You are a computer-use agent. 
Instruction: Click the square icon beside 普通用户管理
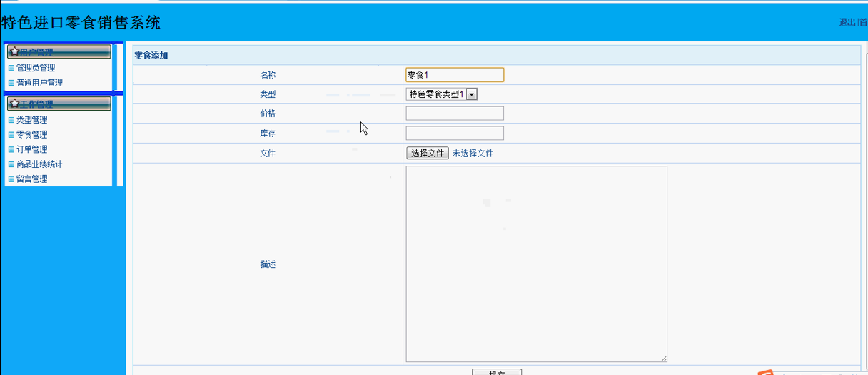(x=11, y=83)
